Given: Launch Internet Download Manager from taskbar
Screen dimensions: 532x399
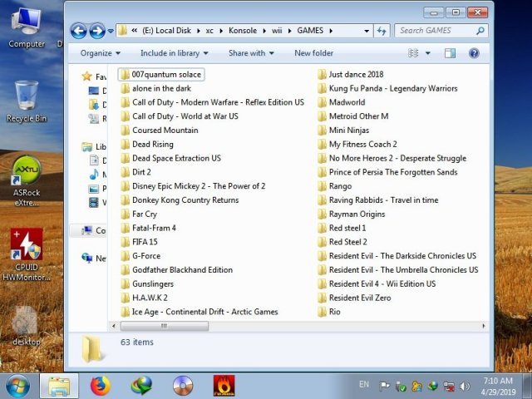Looking at the screenshot, I should pos(141,386).
